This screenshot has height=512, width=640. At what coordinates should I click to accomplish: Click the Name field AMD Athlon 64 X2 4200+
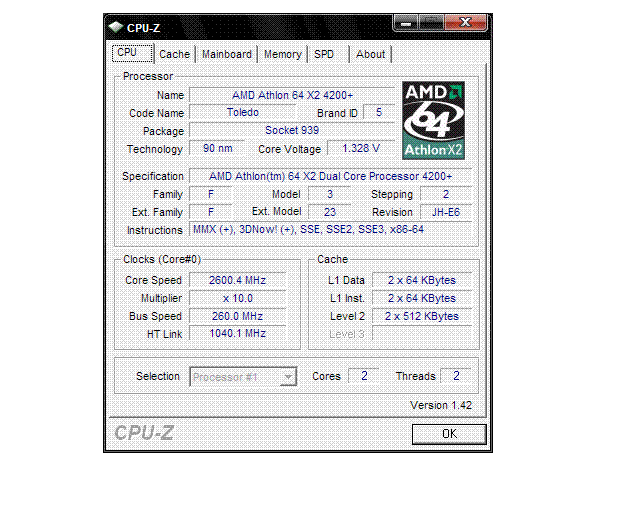click(x=292, y=95)
